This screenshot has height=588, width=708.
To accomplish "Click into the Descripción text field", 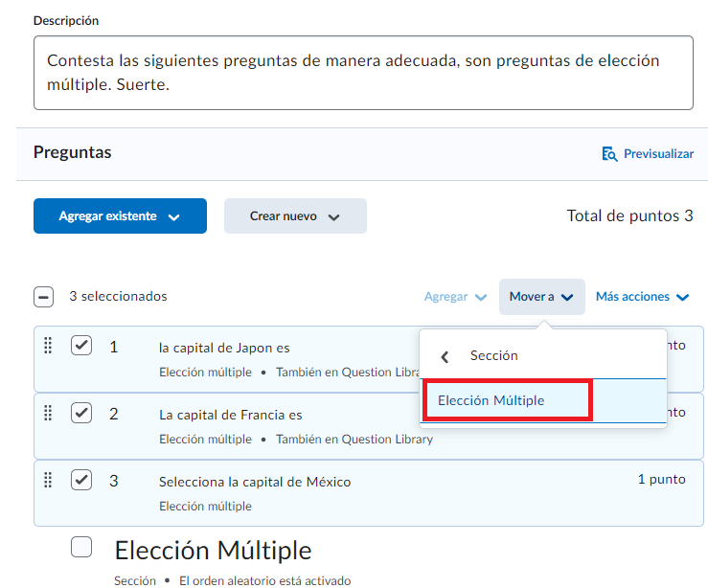I will tap(362, 73).
